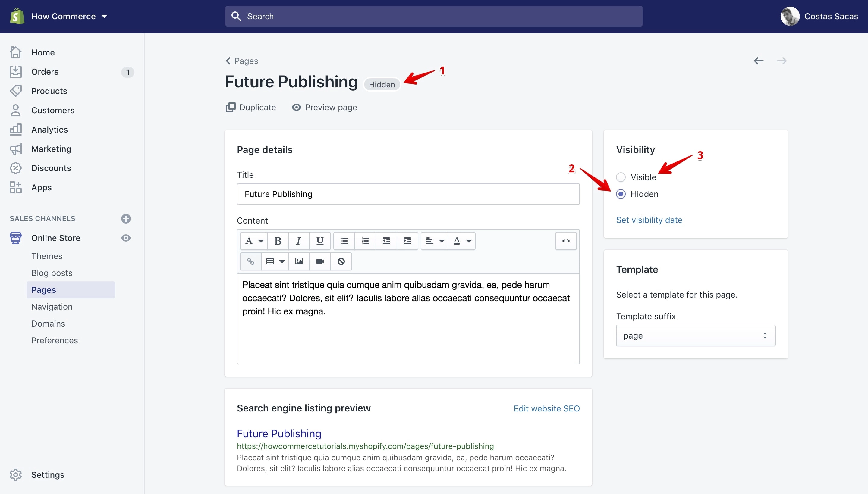
Task: Click the previous page arrow
Action: click(759, 61)
